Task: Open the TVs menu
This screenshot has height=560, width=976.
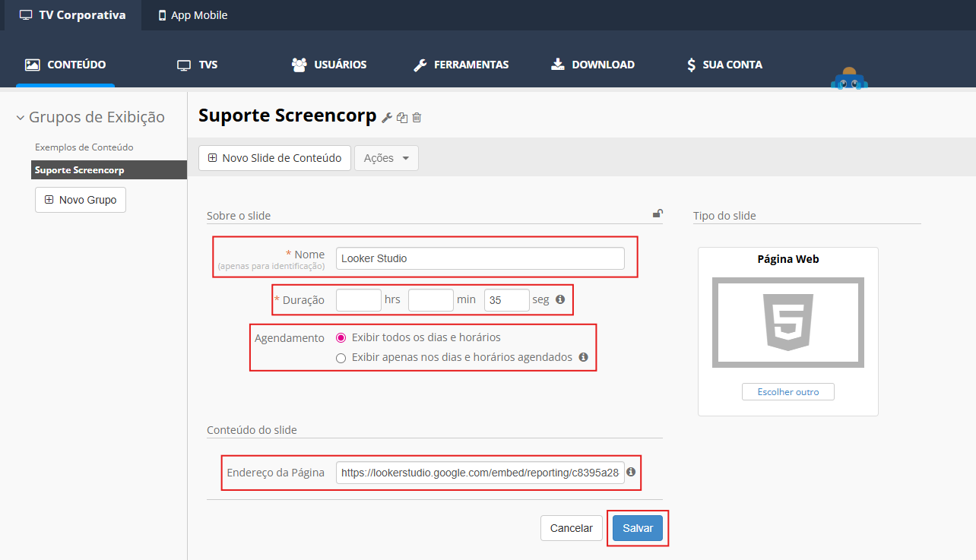Action: point(198,65)
